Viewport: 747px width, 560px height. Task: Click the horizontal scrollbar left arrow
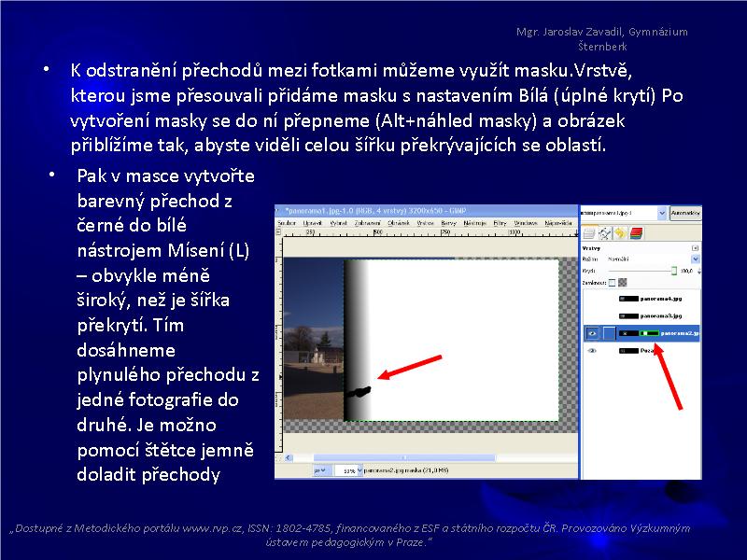(289, 457)
